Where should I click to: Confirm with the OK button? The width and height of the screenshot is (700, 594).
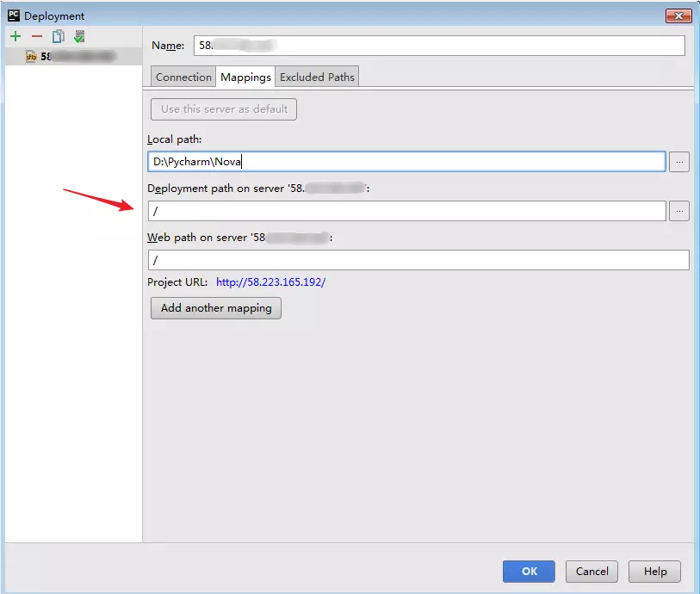tap(529, 572)
